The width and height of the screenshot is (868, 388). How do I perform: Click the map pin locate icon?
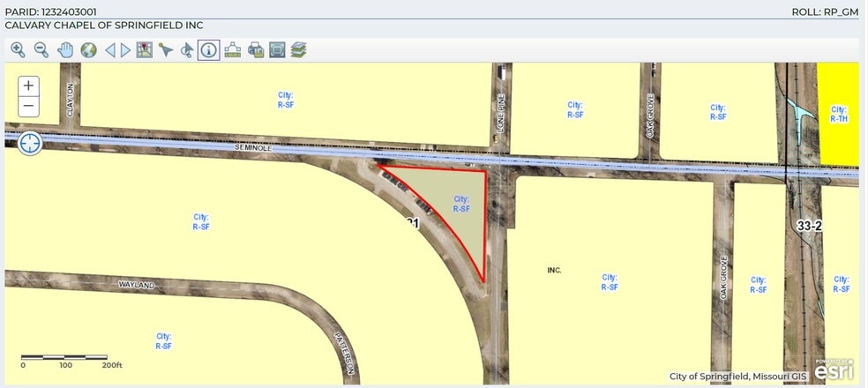(144, 50)
